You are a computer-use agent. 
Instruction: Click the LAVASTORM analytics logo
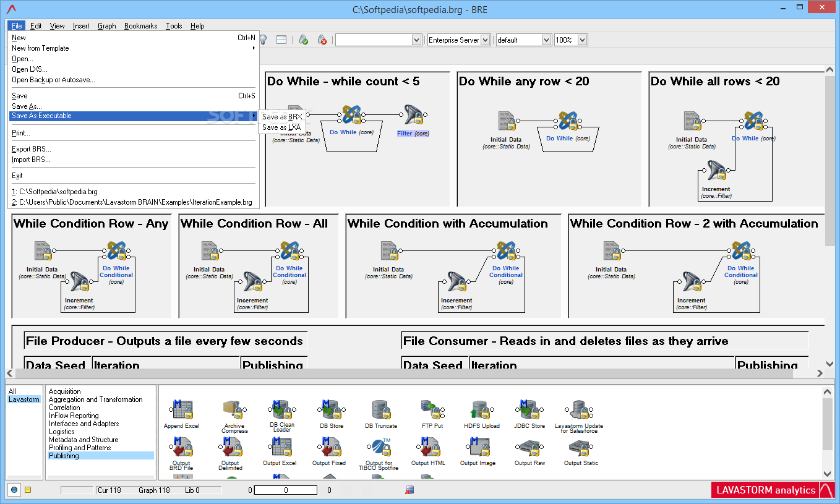773,490
